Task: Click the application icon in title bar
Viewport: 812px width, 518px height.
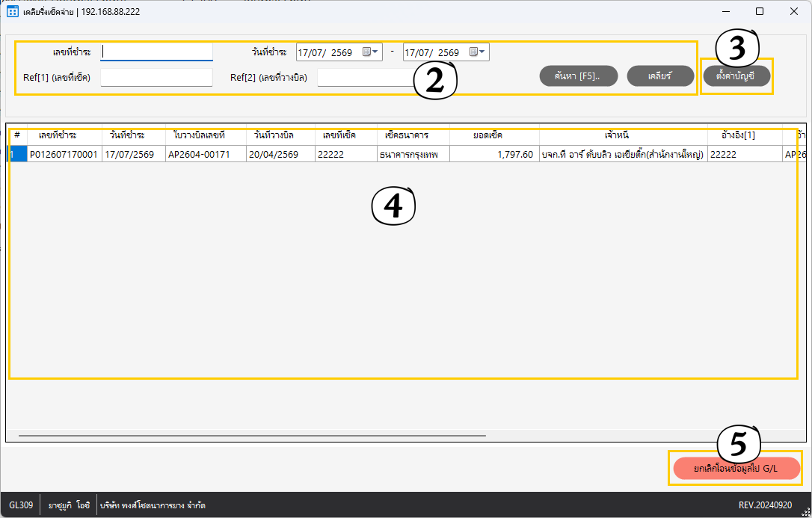Action: [13, 11]
